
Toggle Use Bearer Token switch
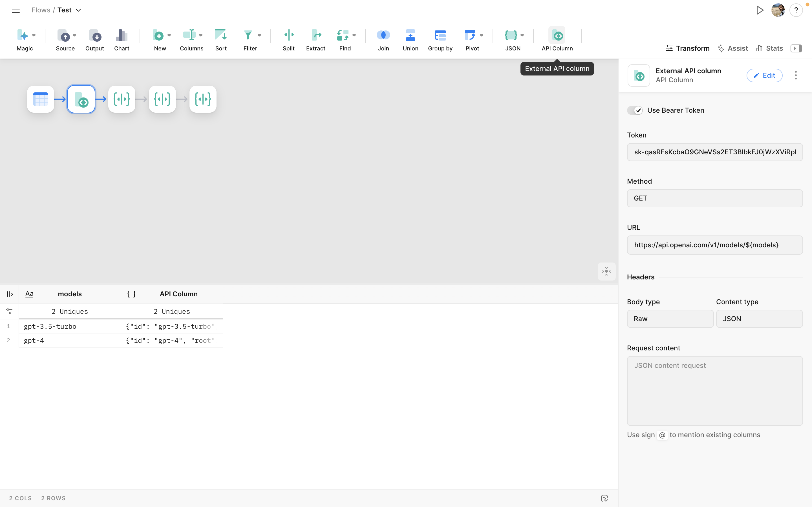click(635, 110)
